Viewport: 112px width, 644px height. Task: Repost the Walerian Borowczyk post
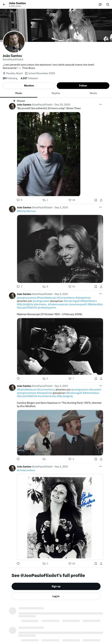click(x=45, y=379)
